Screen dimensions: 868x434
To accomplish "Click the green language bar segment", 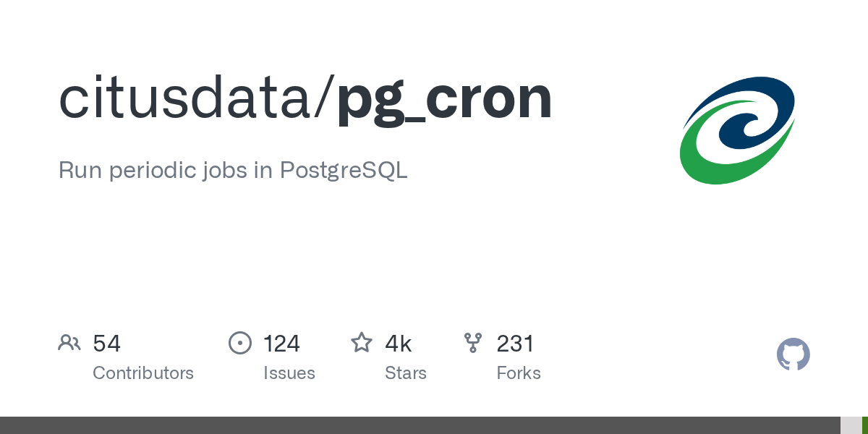I will [x=865, y=425].
